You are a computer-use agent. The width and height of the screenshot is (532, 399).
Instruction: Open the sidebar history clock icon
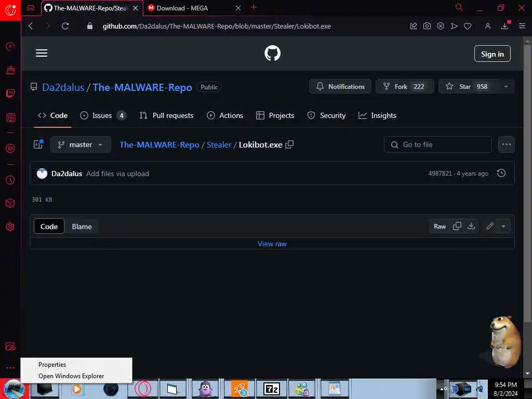[10, 180]
